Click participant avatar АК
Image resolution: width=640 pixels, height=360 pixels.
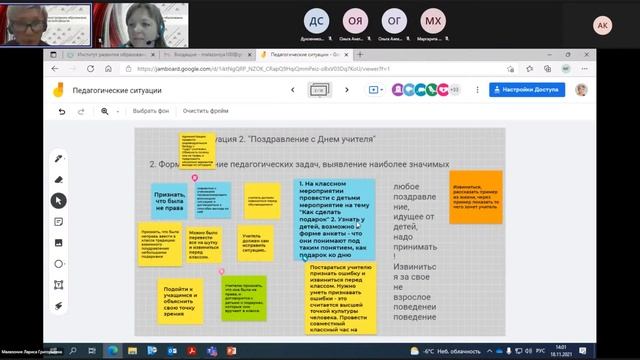[x=602, y=25]
